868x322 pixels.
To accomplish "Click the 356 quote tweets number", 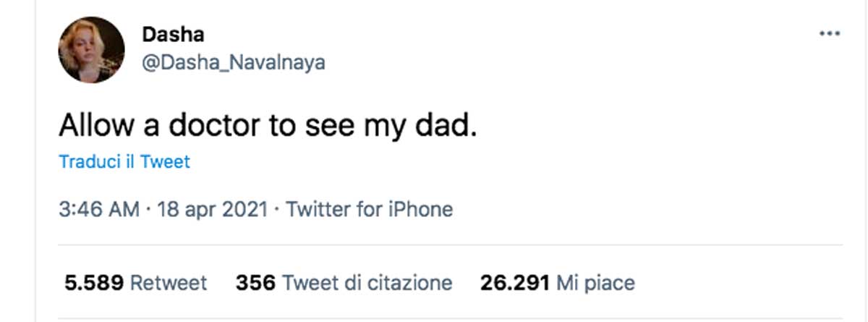I will click(x=255, y=282).
